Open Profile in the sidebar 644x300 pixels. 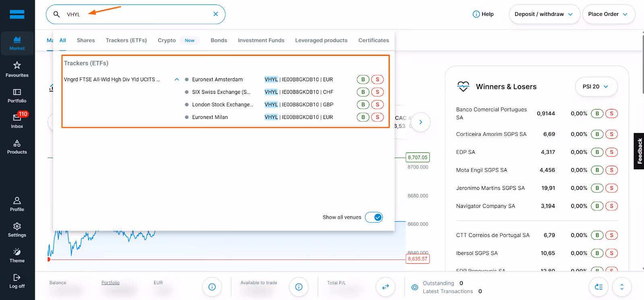click(17, 205)
